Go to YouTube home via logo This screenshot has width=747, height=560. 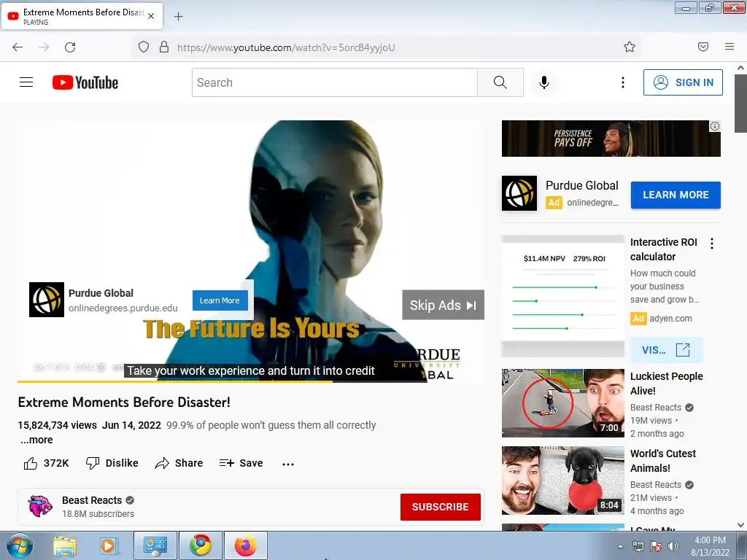pos(85,82)
